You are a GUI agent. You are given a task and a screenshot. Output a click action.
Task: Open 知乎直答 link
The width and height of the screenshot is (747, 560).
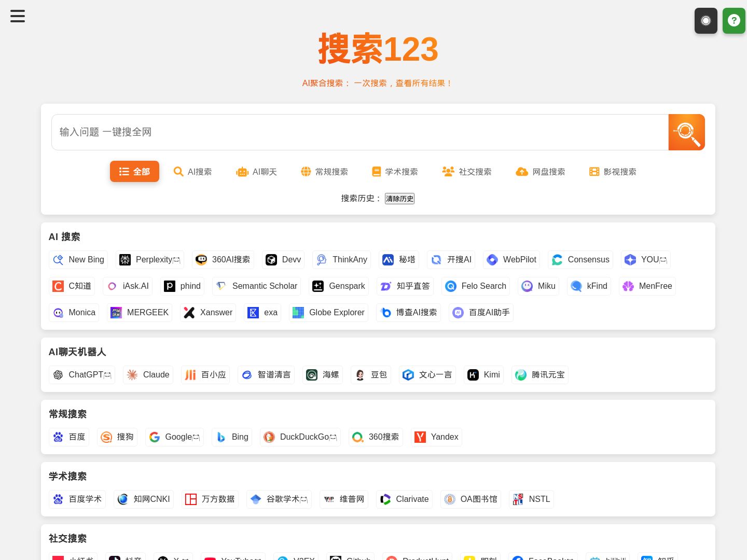coord(405,286)
